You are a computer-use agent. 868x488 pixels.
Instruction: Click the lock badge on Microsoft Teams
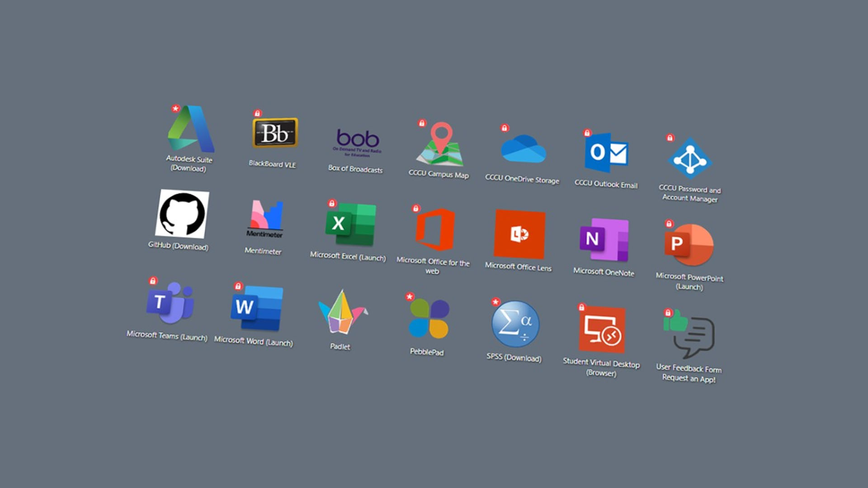click(153, 281)
